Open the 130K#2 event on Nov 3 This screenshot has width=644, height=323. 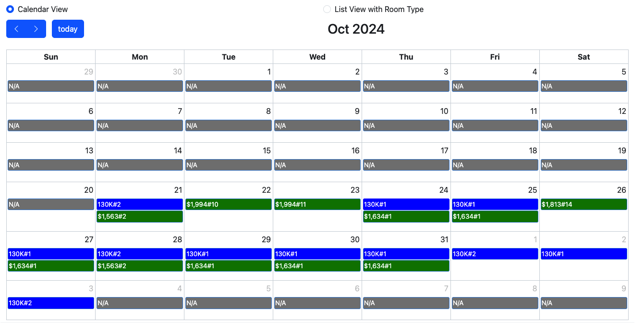click(x=51, y=303)
